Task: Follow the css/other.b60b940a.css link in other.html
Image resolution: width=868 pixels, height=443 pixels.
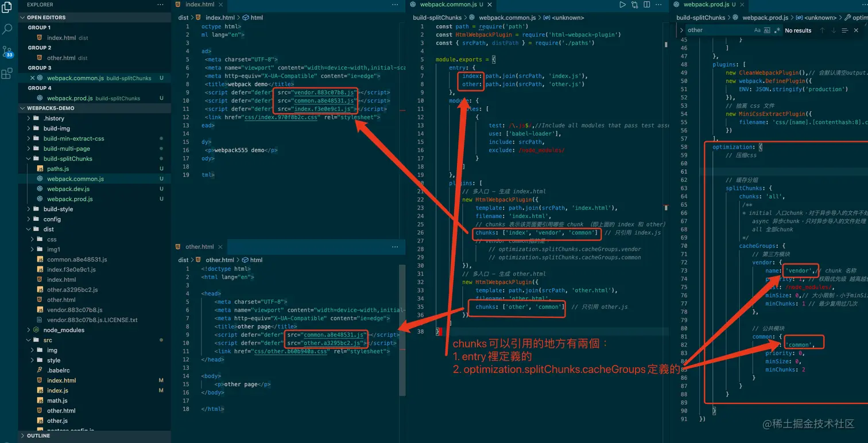Action: pos(290,351)
